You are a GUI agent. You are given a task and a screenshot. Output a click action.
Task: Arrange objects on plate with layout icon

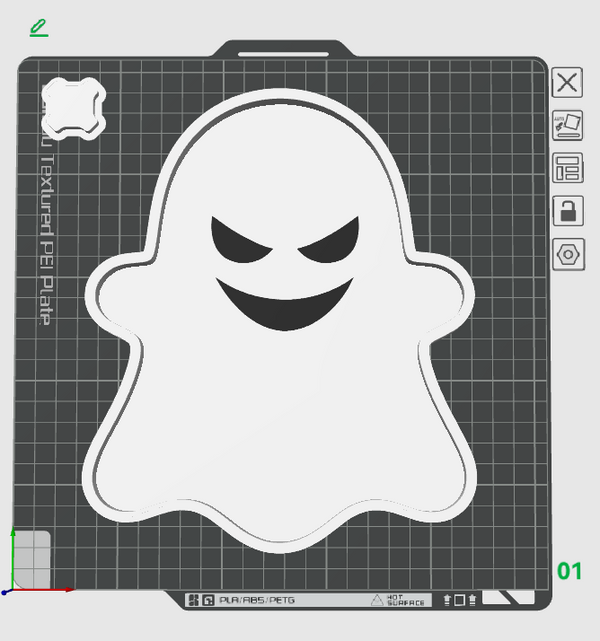coord(568,168)
